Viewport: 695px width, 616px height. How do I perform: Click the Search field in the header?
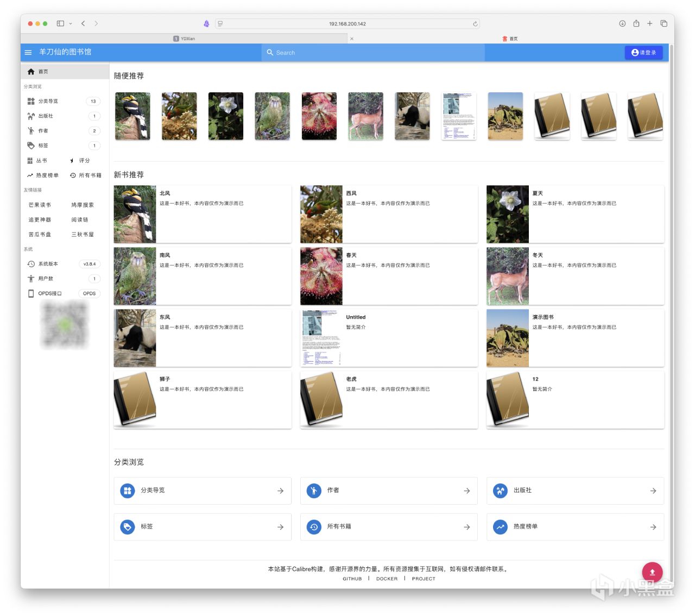tap(373, 53)
